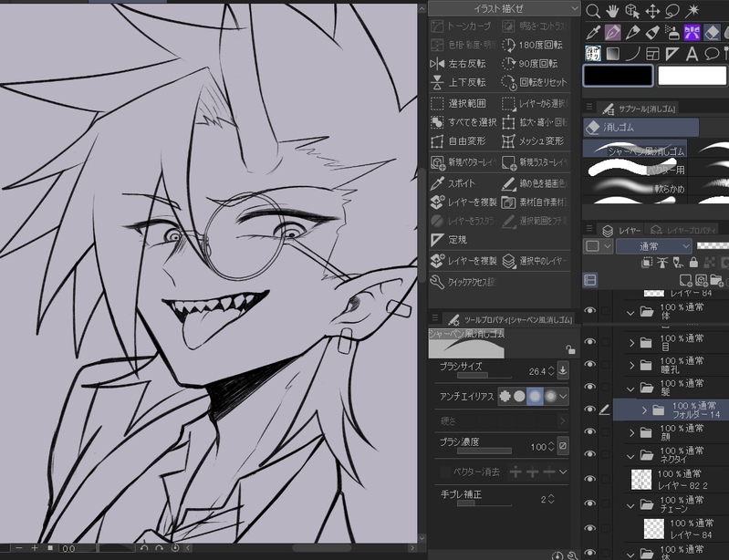Expand the 顔 folder

pyautogui.click(x=631, y=433)
